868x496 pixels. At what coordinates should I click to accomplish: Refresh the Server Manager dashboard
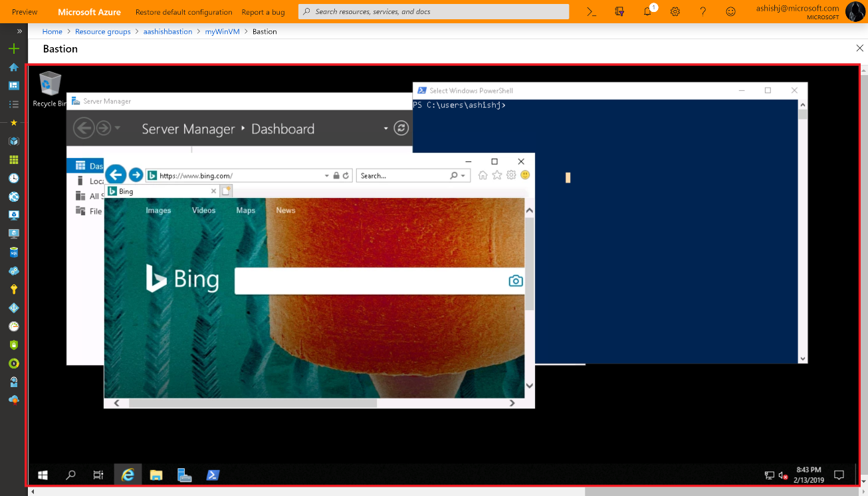click(401, 128)
